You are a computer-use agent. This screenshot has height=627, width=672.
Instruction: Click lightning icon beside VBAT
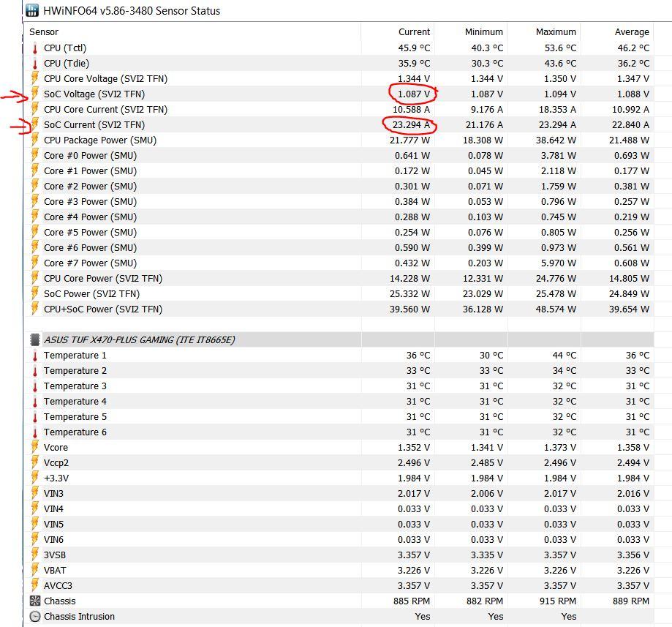pos(35,571)
